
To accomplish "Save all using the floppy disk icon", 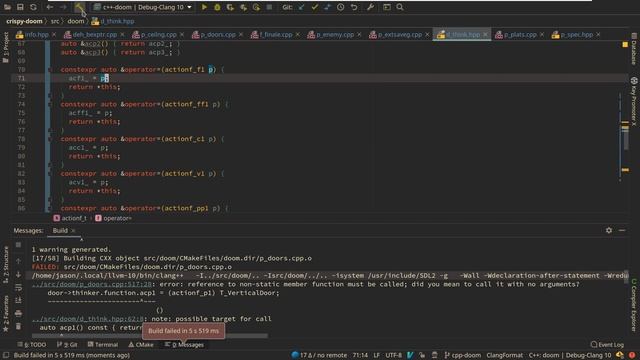I will (20, 7).
